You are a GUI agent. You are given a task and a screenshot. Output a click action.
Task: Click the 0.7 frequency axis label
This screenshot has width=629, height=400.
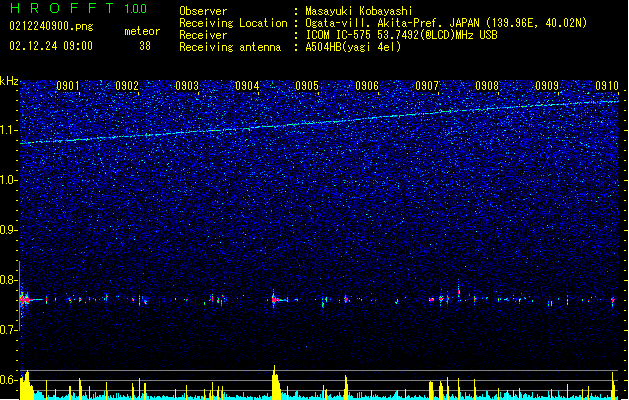coord(8,330)
